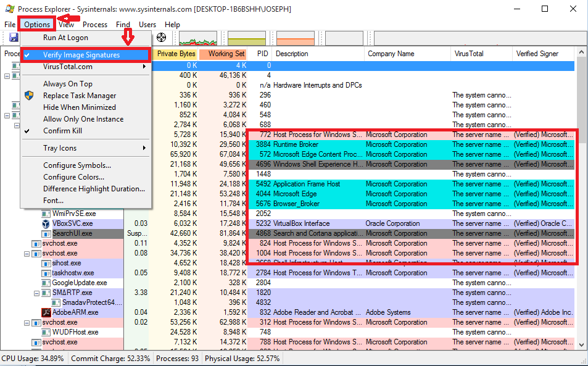Image resolution: width=588 pixels, height=366 pixels.
Task: Open the View menu
Action: (x=66, y=25)
